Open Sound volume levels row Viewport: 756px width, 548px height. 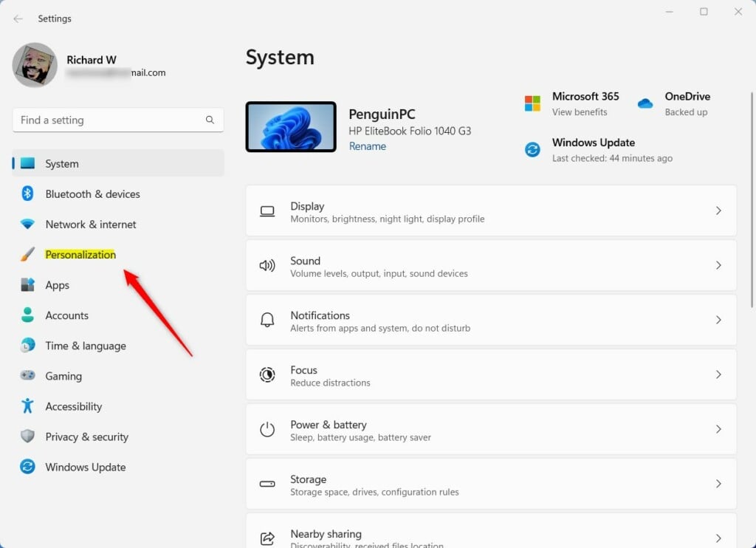(x=491, y=265)
